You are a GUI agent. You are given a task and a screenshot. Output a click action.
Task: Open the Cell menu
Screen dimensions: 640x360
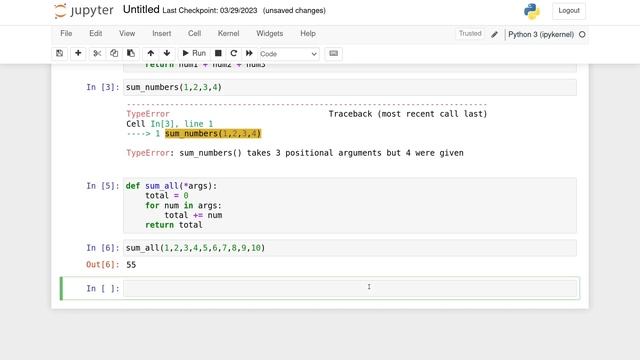(194, 33)
